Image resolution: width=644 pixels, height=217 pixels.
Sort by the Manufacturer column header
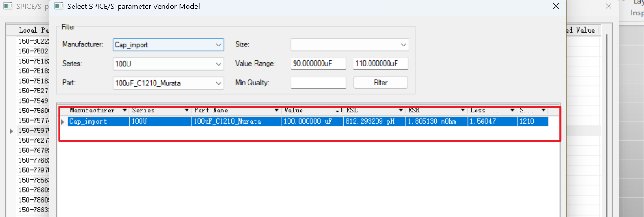pos(92,111)
